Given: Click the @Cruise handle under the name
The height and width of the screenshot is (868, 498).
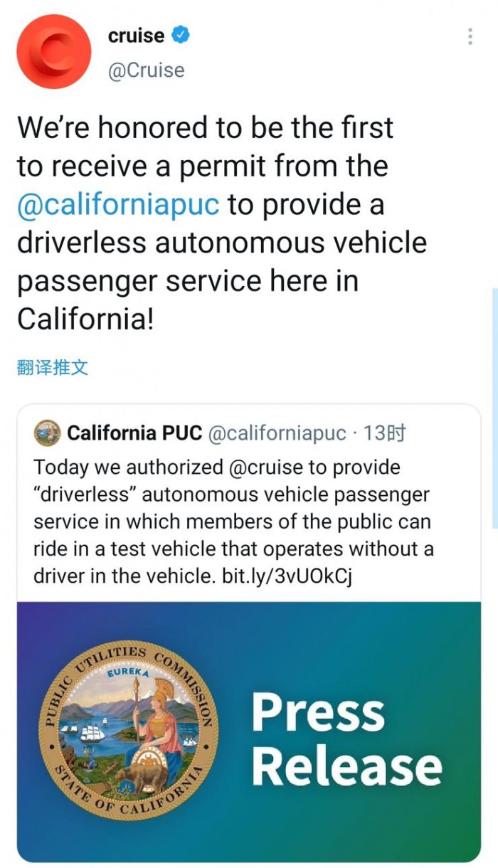Looking at the screenshot, I should [x=146, y=70].
